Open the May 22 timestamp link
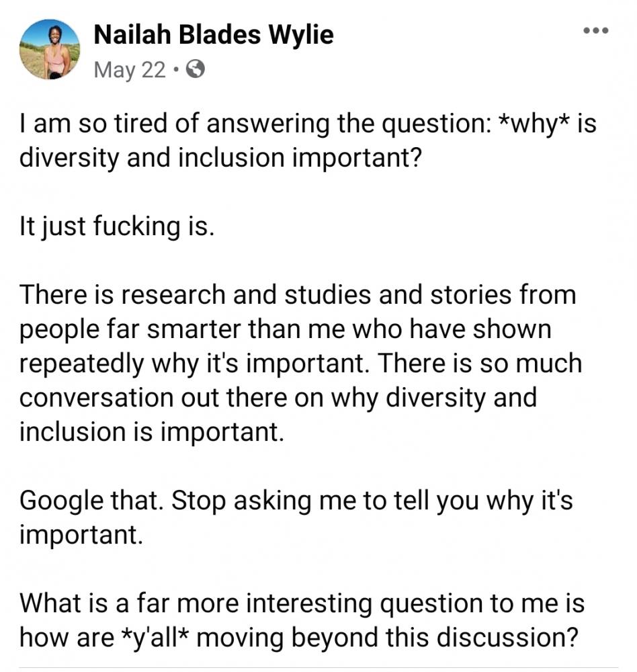Screen dimensions: 637x672 (130, 69)
